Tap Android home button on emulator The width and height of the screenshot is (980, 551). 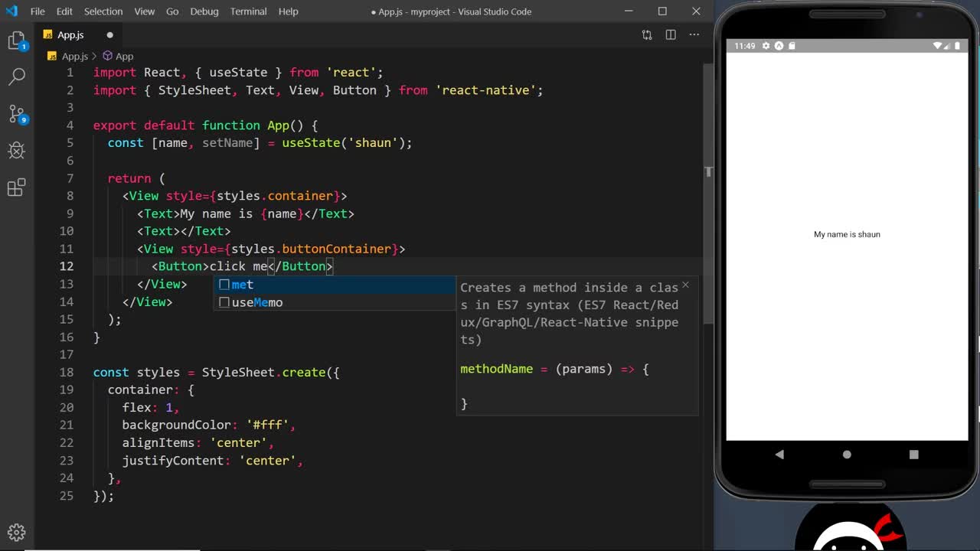pos(847,455)
